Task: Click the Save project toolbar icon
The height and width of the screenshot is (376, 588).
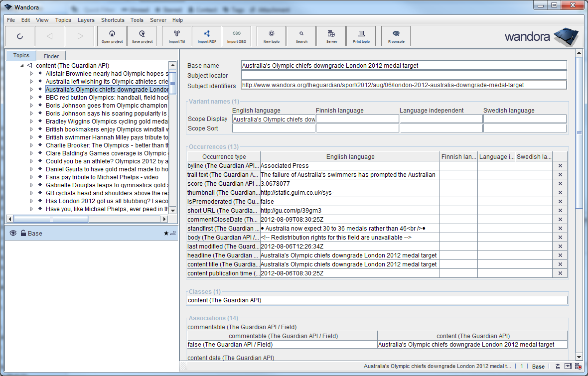Action: [142, 36]
